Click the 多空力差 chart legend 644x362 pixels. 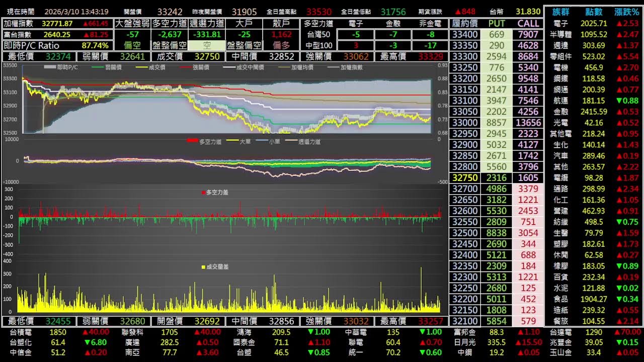[x=215, y=193]
